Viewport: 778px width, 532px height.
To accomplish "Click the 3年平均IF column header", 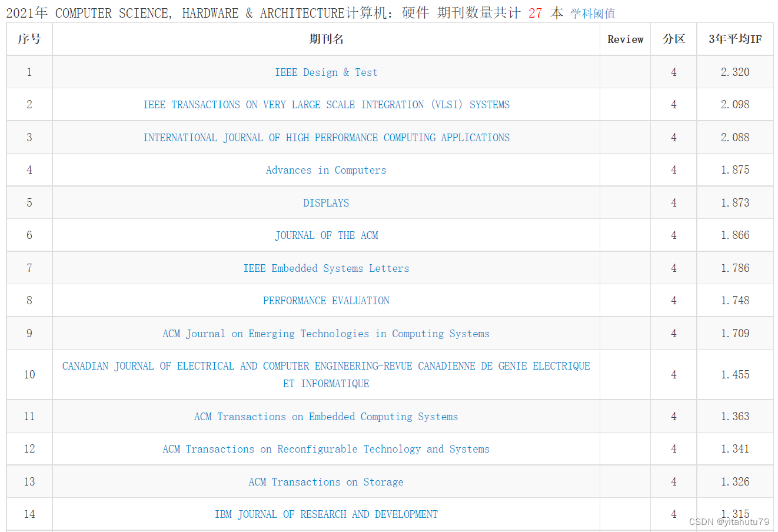I will click(735, 39).
